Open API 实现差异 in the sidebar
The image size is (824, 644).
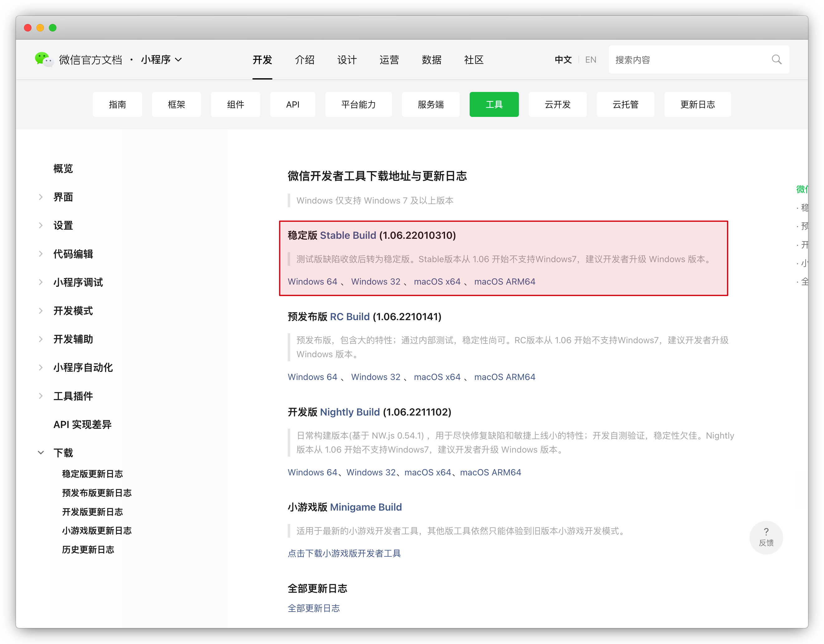point(82,425)
